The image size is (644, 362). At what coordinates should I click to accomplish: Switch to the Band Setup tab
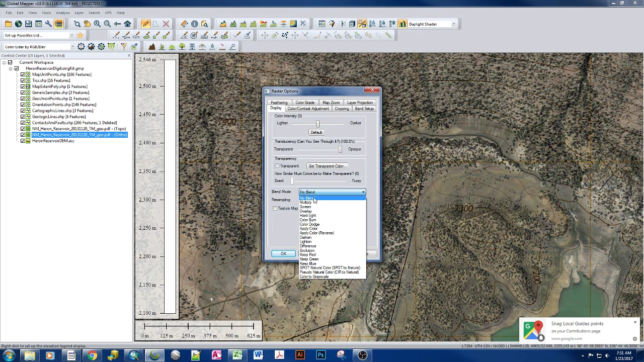point(364,109)
